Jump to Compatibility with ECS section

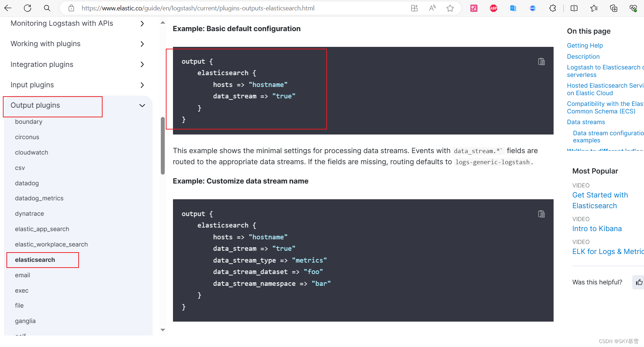click(605, 107)
